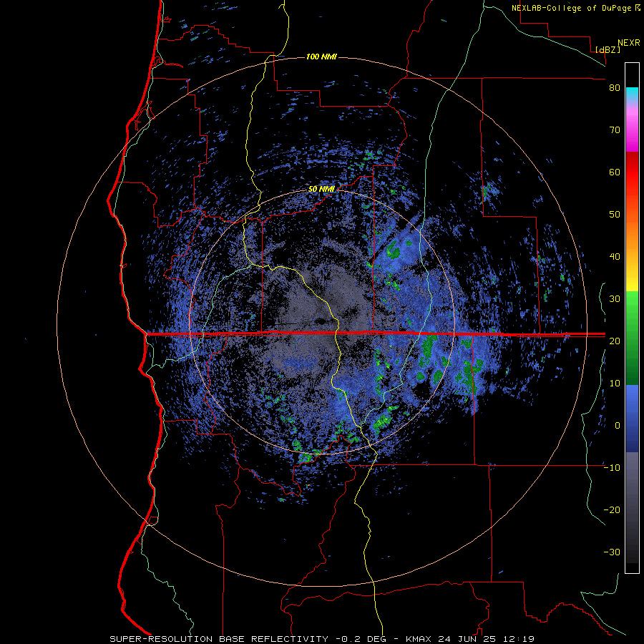The height and width of the screenshot is (644, 644).
Task: Click the cyan segment of the color bar
Action: pos(632,94)
